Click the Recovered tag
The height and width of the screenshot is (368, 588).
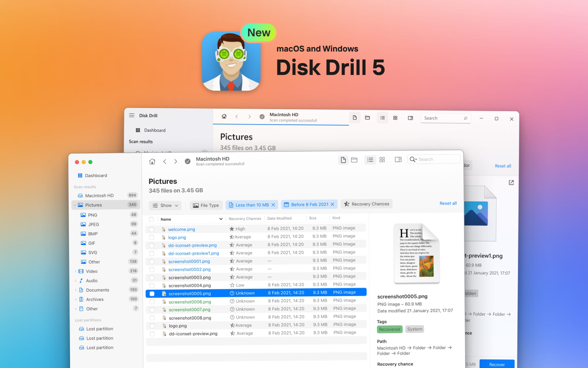[389, 329]
